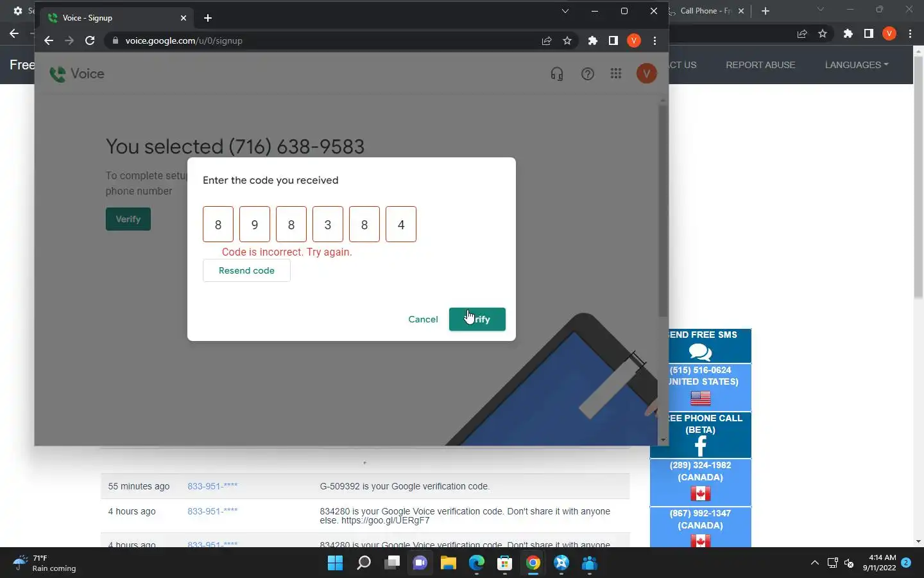The width and height of the screenshot is (924, 578).
Task: Click the Verify button under You selected text
Action: [128, 219]
